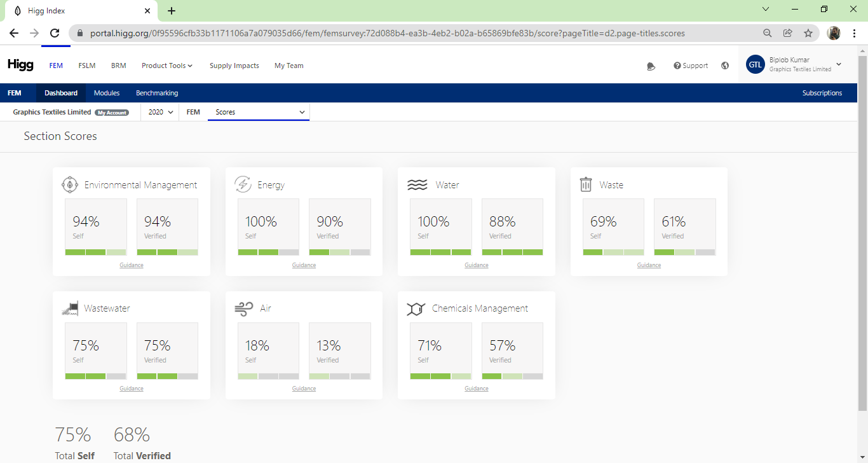Open the notifications chat bubble icon
868x463 pixels.
[651, 66]
